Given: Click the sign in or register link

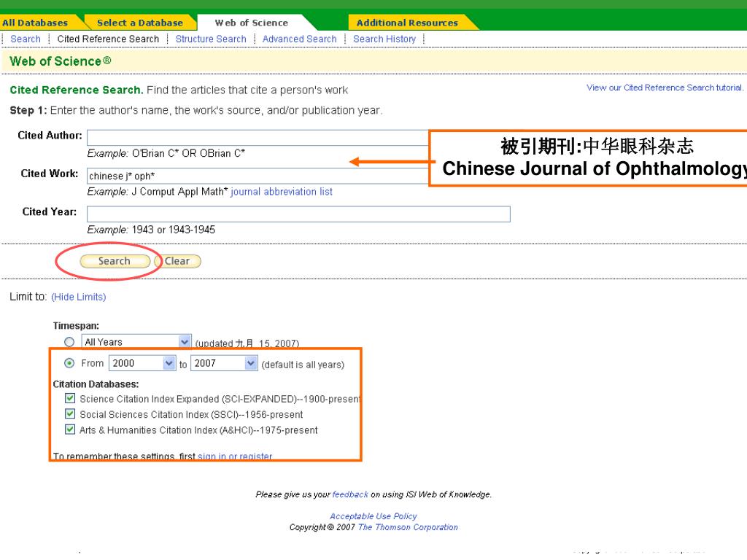Looking at the screenshot, I should (x=235, y=456).
